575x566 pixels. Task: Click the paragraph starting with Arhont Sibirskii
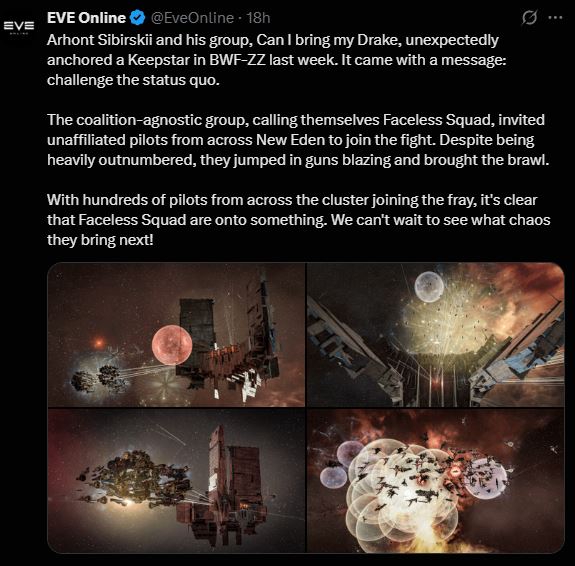277,60
